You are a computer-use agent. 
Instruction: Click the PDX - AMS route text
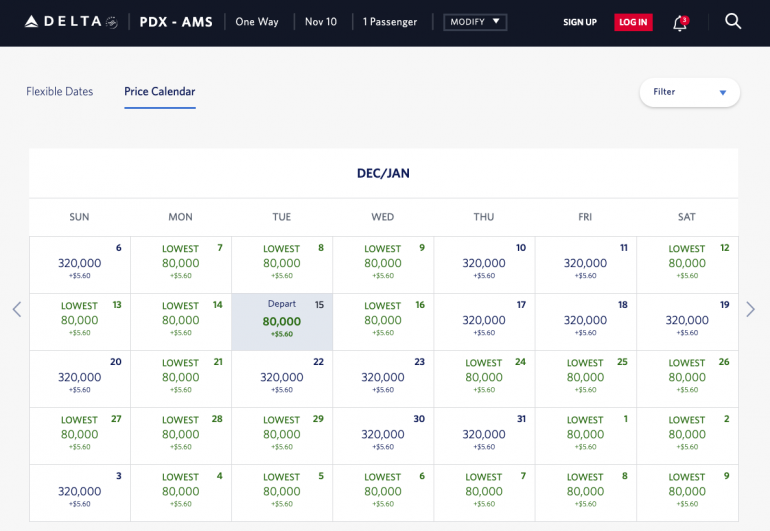[175, 22]
